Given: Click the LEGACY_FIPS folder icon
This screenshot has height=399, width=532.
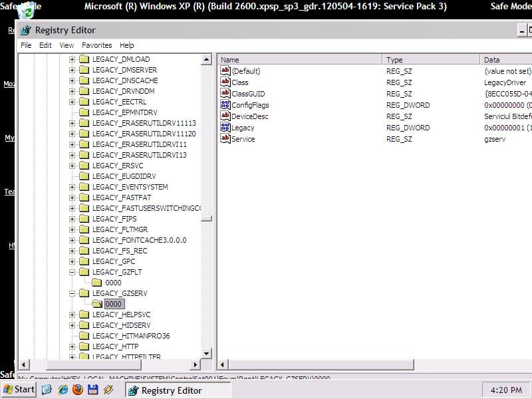Looking at the screenshot, I should point(84,219).
